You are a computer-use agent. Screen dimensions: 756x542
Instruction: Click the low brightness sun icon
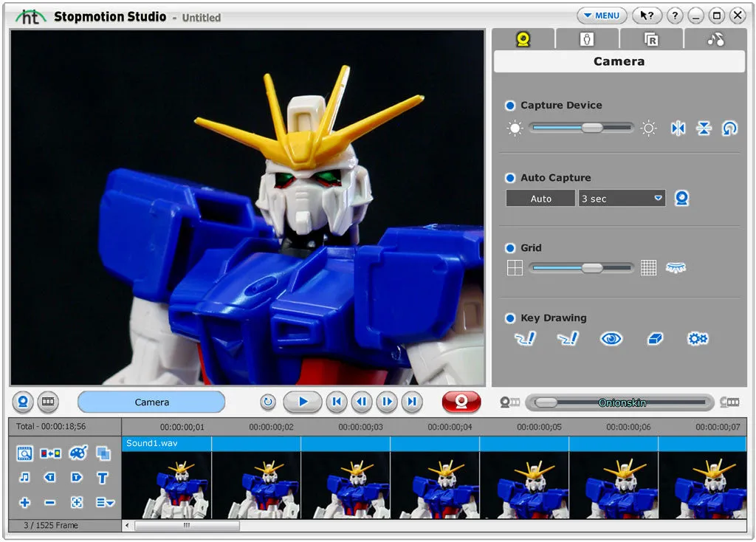point(515,128)
